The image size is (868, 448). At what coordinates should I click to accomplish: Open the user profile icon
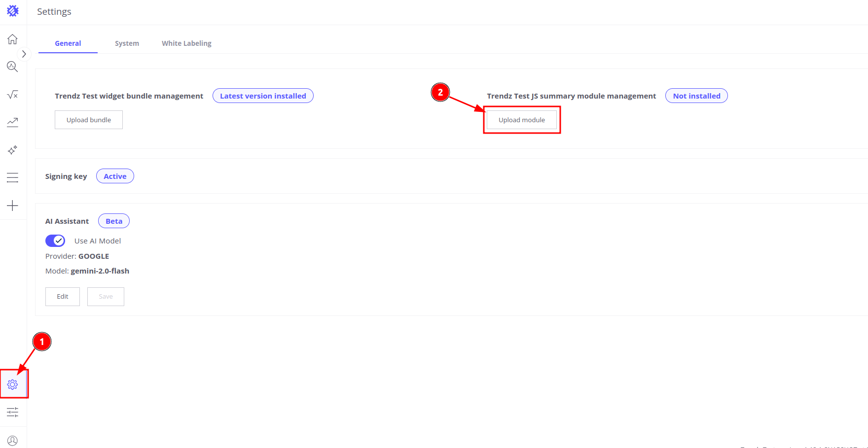(13, 440)
